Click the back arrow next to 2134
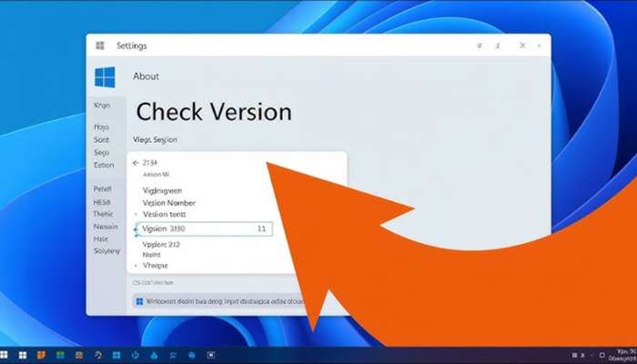Viewport: 637px width, 364px height. pyautogui.click(x=136, y=163)
